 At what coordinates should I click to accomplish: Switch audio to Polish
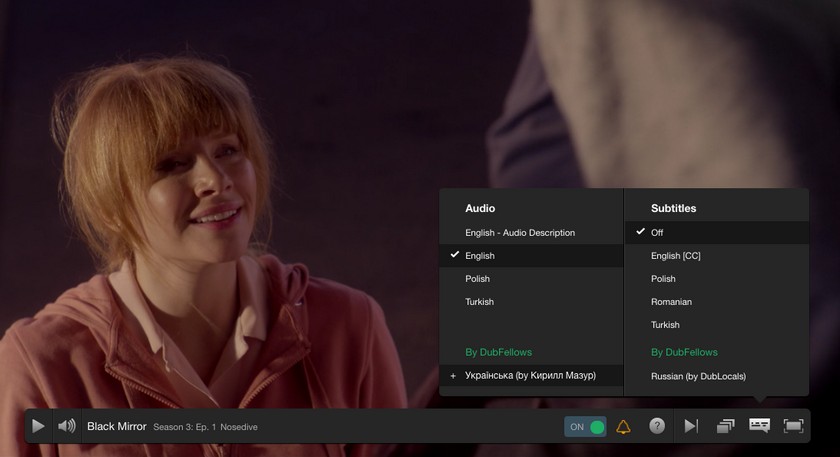[x=531, y=279]
